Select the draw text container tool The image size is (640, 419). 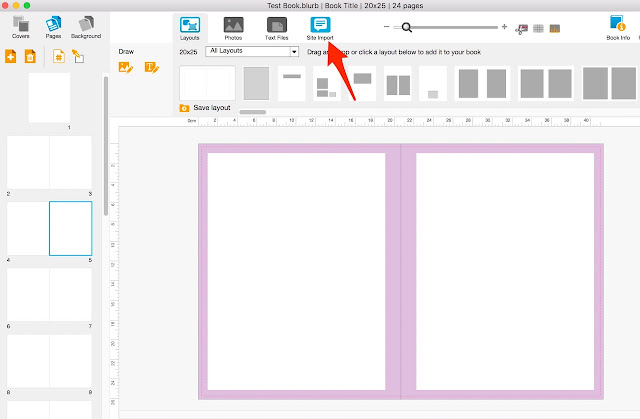152,67
